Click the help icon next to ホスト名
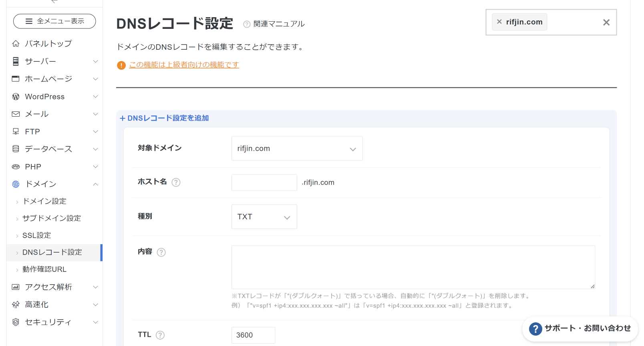The height and width of the screenshot is (346, 644). 176,182
